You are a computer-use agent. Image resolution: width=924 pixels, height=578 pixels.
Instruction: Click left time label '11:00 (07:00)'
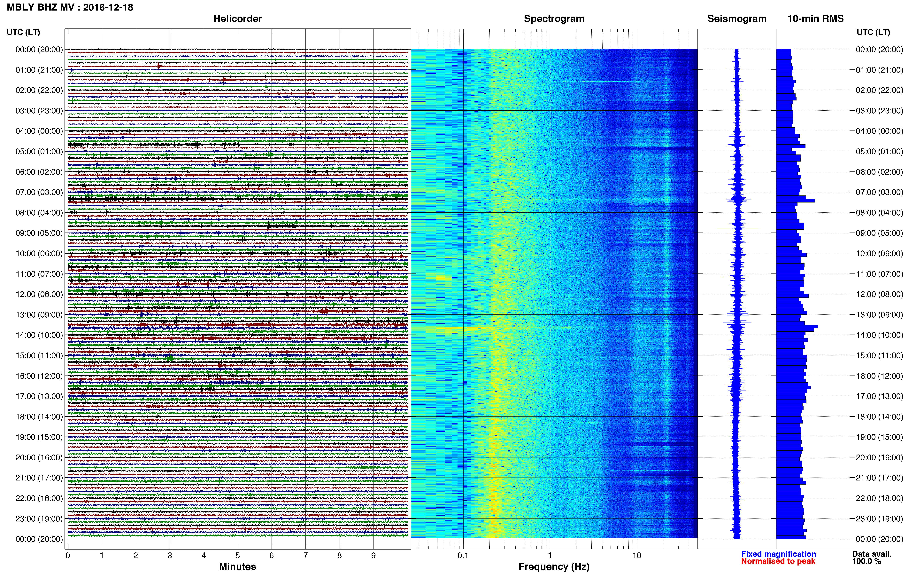coord(39,274)
